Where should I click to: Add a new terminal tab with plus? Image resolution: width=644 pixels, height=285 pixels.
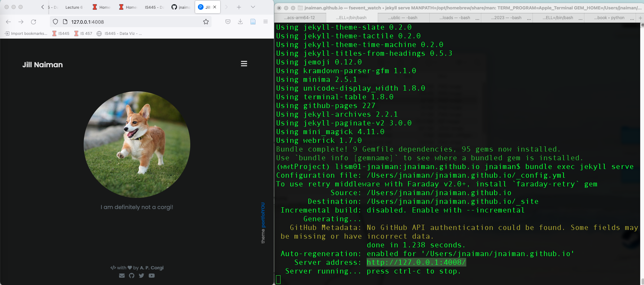[x=640, y=18]
